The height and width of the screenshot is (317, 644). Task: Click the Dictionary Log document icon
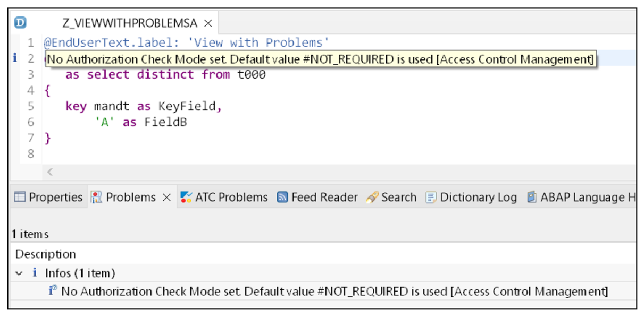pos(432,197)
